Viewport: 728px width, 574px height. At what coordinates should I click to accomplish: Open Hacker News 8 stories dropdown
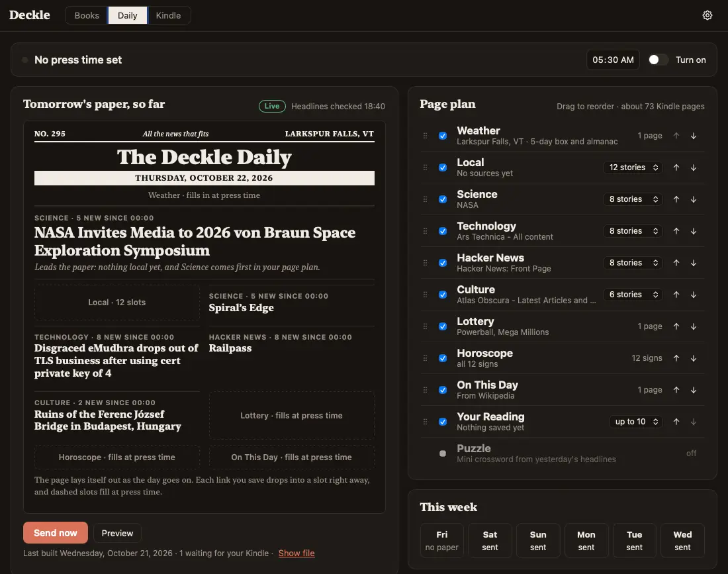[x=633, y=263]
